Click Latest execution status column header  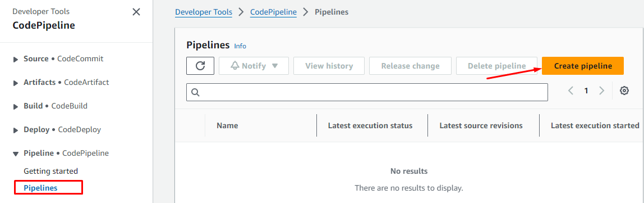[370, 125]
